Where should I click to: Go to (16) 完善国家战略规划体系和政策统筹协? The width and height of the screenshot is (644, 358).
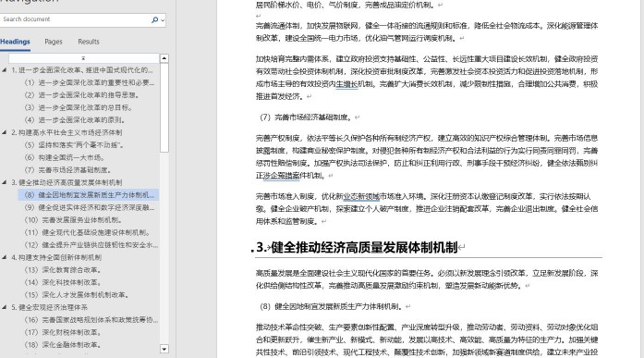click(x=91, y=320)
